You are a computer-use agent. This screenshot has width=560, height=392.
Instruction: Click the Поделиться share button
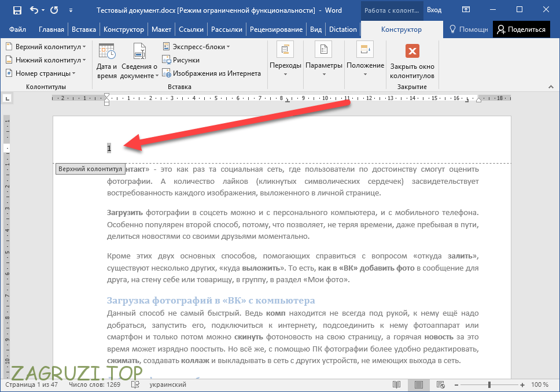(x=521, y=29)
